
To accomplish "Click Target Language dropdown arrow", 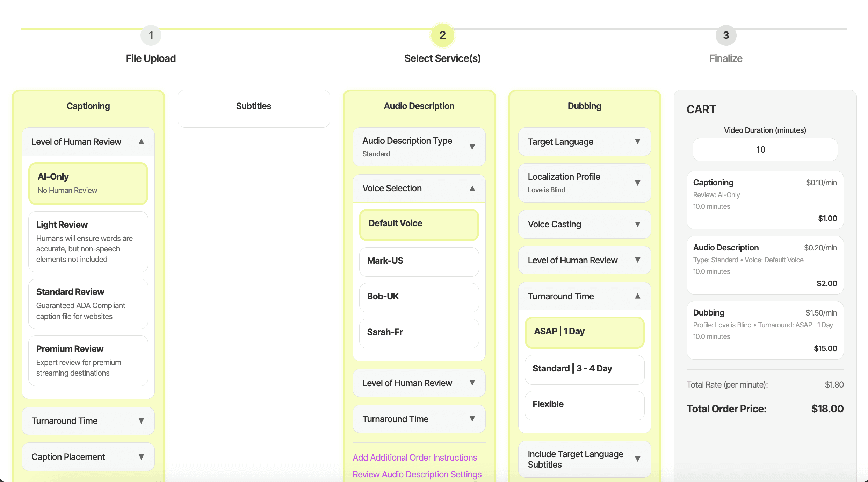I will 637,142.
